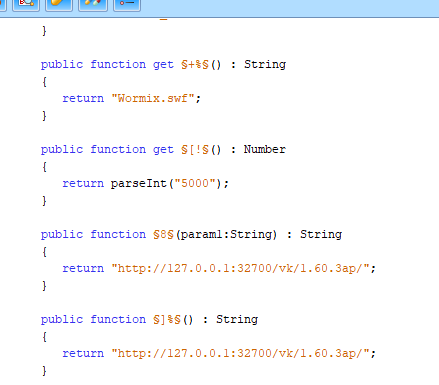Click the yellow pencil edit toolbar button

59,5
